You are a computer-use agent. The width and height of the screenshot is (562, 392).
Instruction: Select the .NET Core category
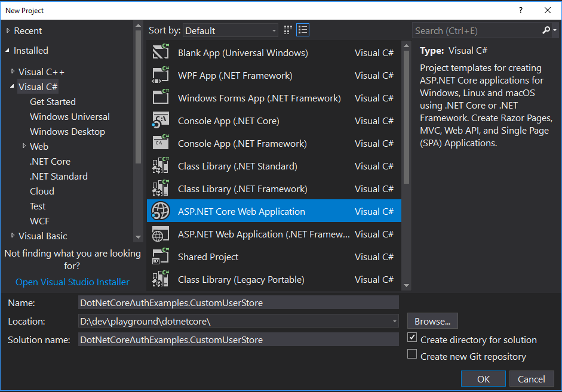50,162
